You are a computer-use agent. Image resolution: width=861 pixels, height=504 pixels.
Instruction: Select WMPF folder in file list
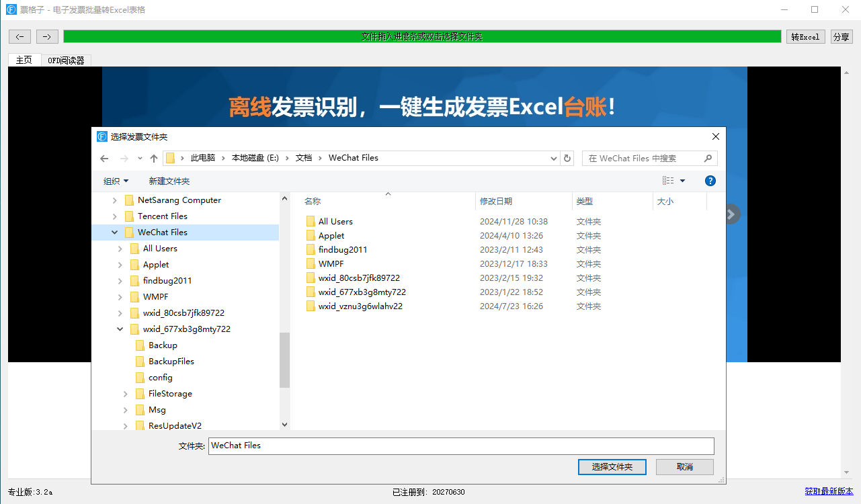click(x=331, y=264)
